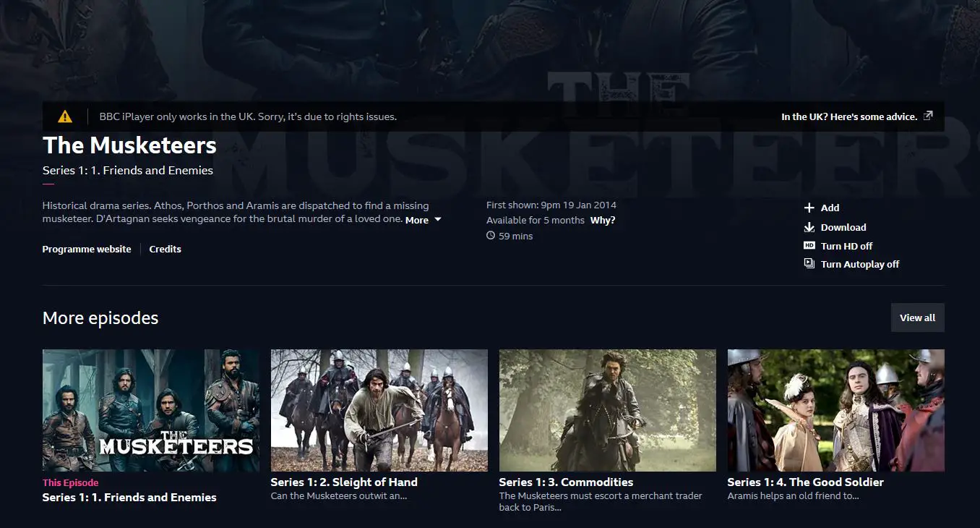The image size is (980, 528).
Task: Click the '59 mins' duration text
Action: (516, 236)
